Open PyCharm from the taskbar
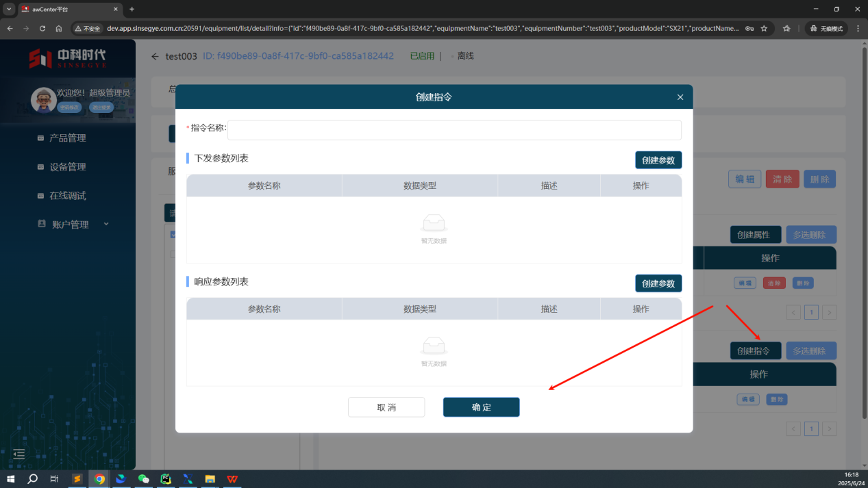868x488 pixels. pos(165,479)
